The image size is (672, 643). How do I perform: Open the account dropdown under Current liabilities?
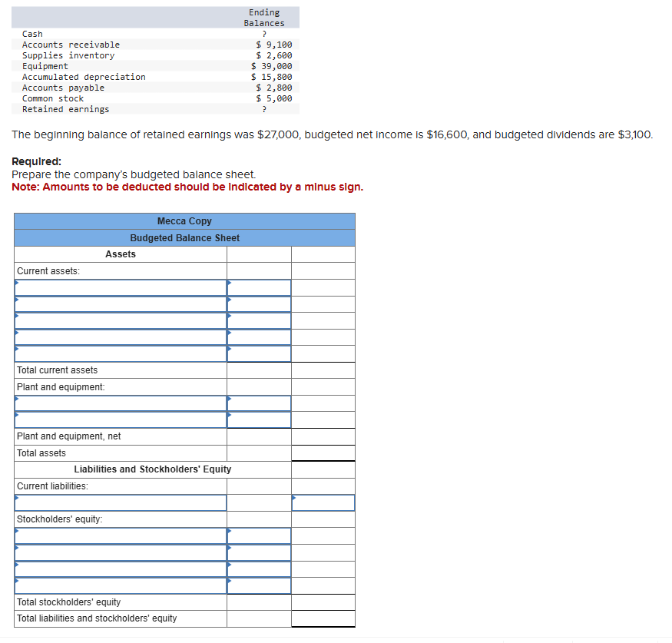click(119, 502)
